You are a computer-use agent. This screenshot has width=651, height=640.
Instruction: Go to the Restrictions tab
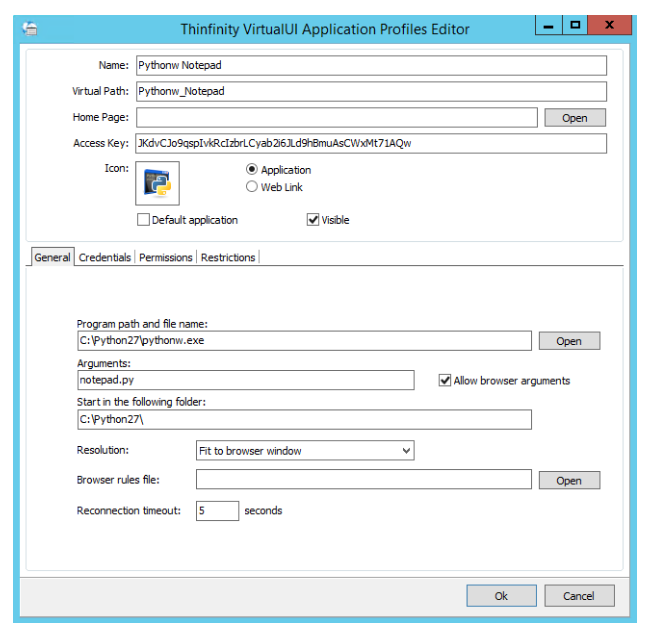coord(228,258)
